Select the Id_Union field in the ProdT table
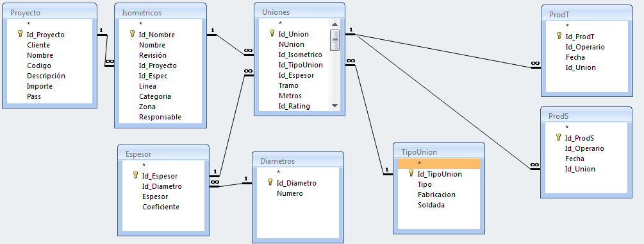This screenshot has height=244, width=644. coord(581,67)
